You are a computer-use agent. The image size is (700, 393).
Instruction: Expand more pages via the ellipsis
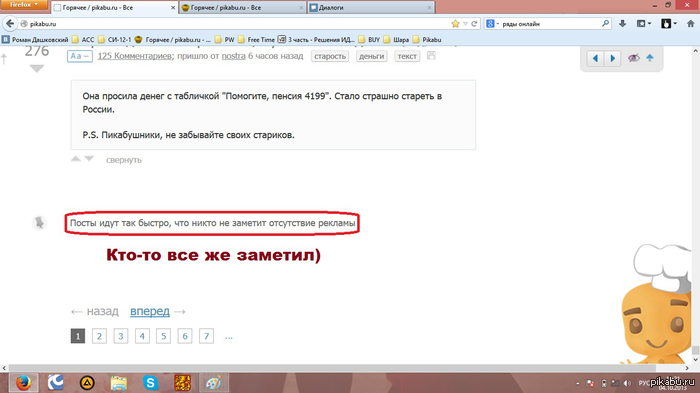tap(229, 337)
